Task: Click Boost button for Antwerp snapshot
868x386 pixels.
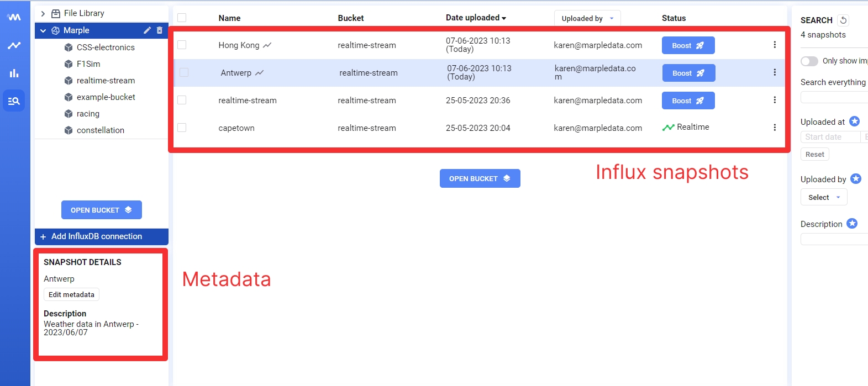Action: 688,73
